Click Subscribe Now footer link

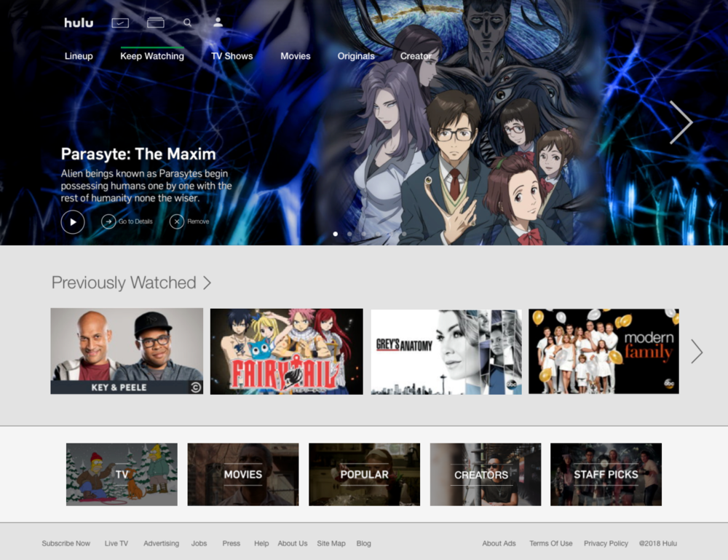pyautogui.click(x=66, y=543)
